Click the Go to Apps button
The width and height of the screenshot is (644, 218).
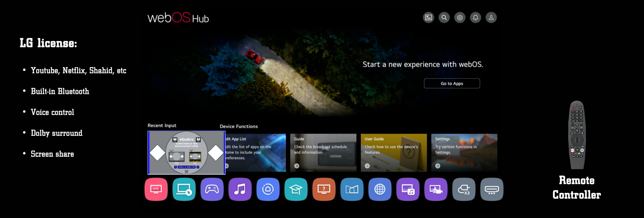[452, 84]
